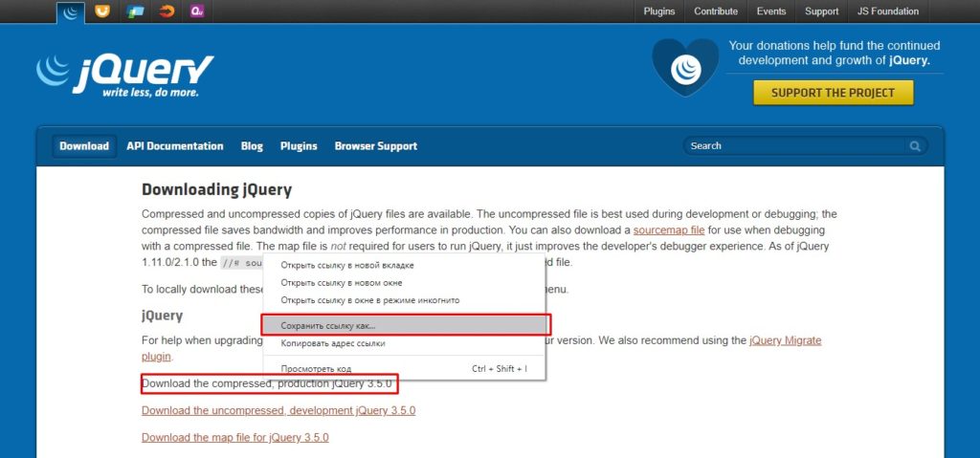The image size is (980, 458).
Task: Choose 'Открыть ссылку в новом окне'
Action: 404,283
